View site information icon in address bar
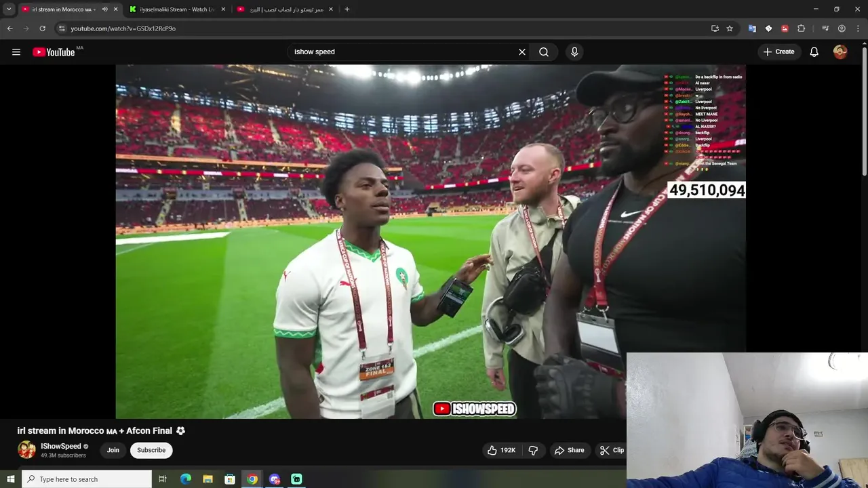868x488 pixels. [x=61, y=28]
